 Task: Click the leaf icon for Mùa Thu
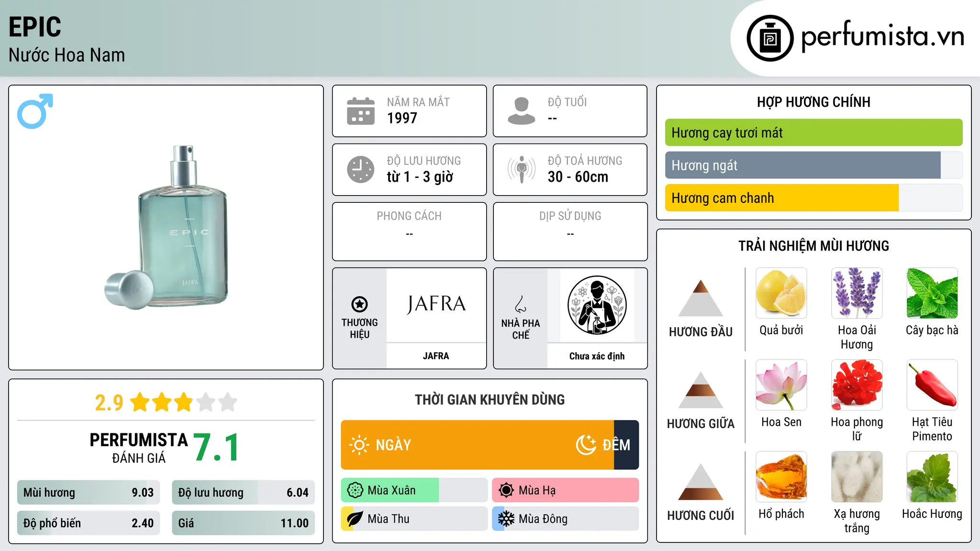click(355, 519)
